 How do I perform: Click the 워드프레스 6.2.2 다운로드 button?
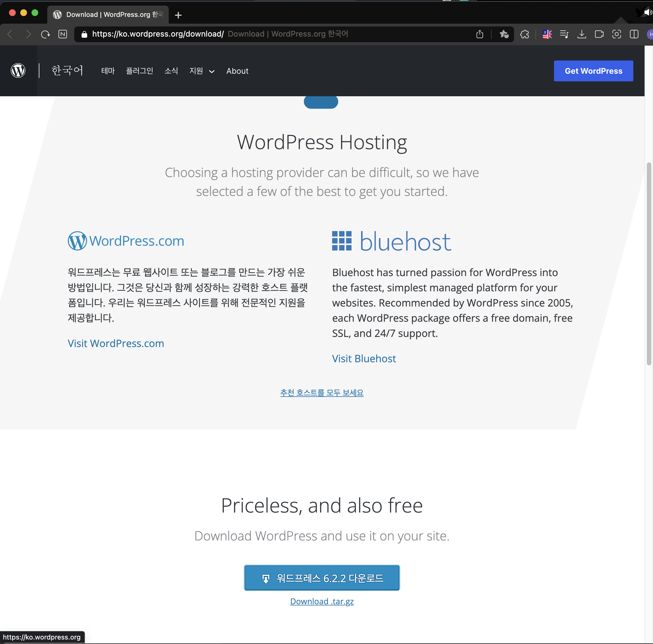pos(321,578)
